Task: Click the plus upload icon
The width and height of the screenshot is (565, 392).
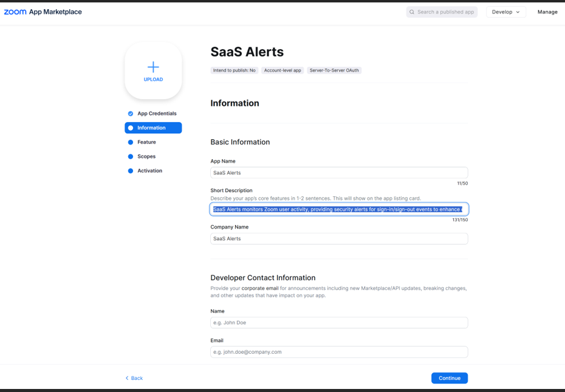Action: pos(153,67)
